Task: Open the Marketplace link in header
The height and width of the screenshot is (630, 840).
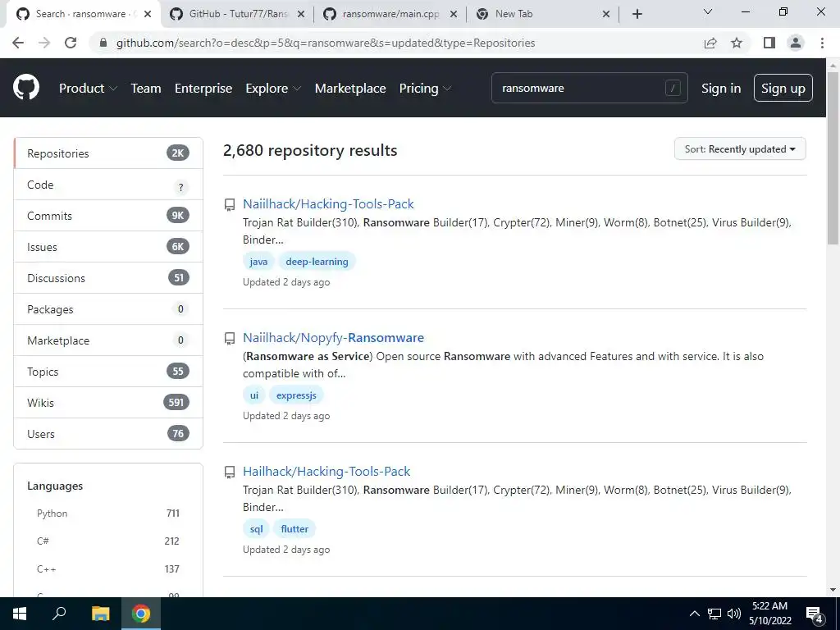Action: [x=350, y=89]
